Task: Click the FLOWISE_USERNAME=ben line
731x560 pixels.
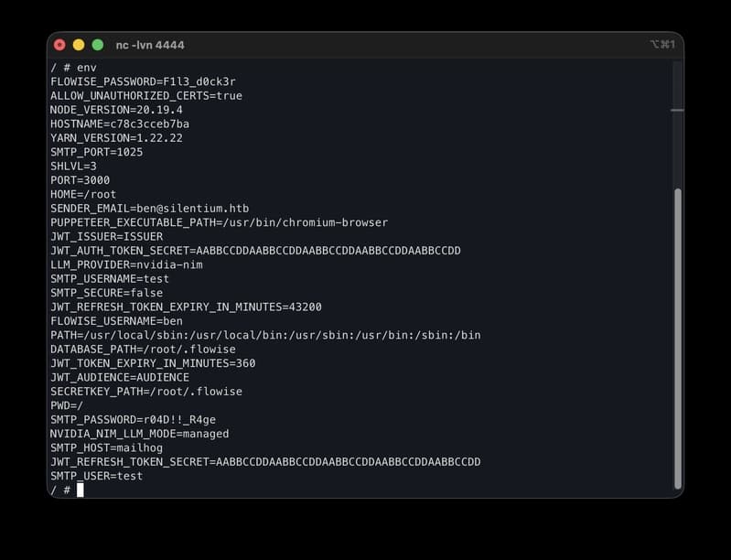Action: [x=116, y=321]
